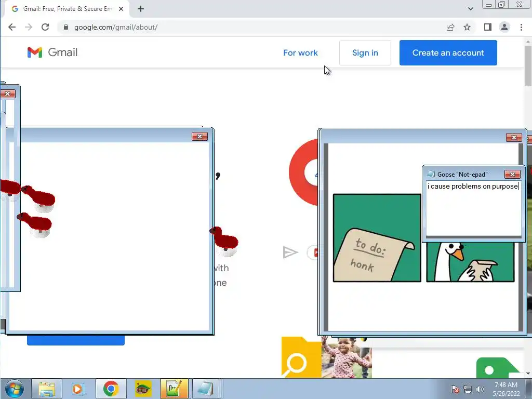Click the Action Center flag icon
The width and height of the screenshot is (532, 399).
[x=455, y=389]
